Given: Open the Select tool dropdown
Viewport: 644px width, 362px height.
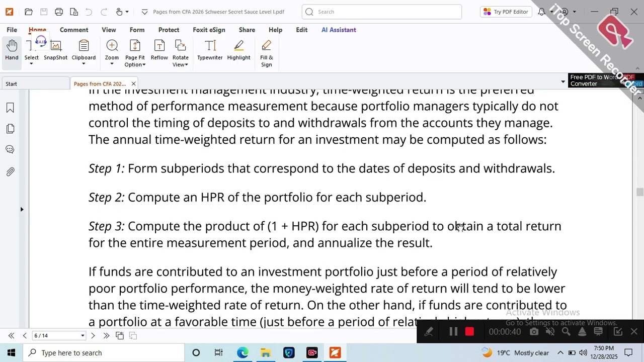Looking at the screenshot, I should coord(31,64).
